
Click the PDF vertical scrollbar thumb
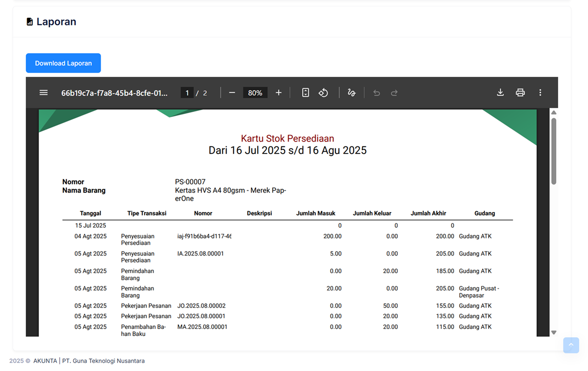click(553, 151)
